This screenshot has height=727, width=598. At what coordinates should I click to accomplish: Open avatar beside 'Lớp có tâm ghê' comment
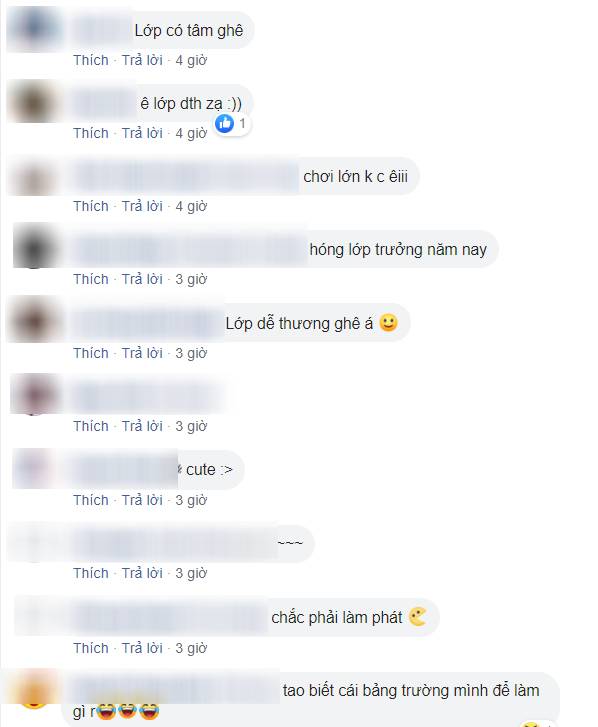(x=35, y=28)
